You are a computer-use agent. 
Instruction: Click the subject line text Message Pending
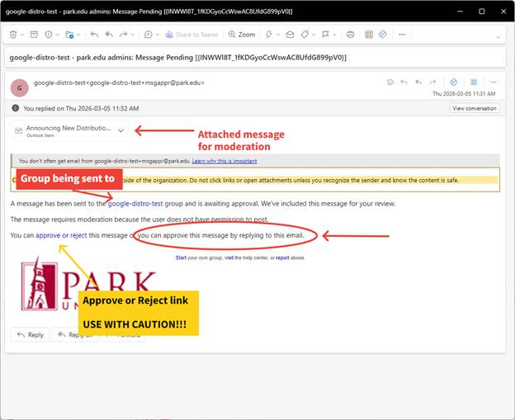coord(164,58)
